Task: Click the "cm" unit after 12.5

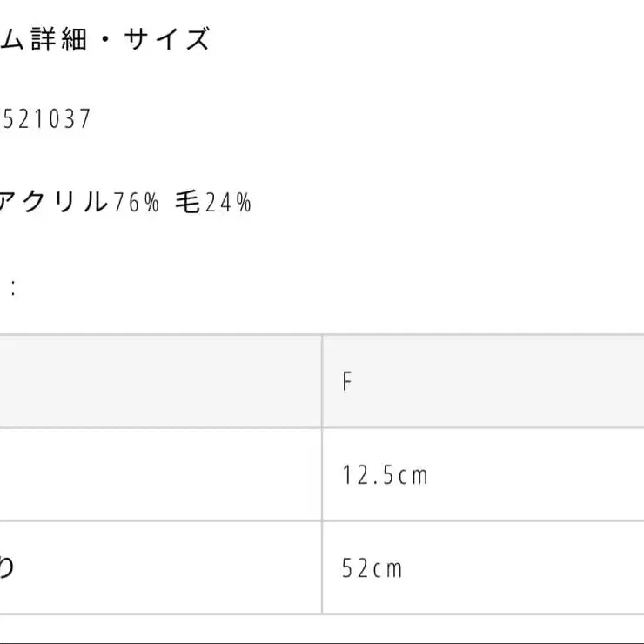Action: point(414,475)
